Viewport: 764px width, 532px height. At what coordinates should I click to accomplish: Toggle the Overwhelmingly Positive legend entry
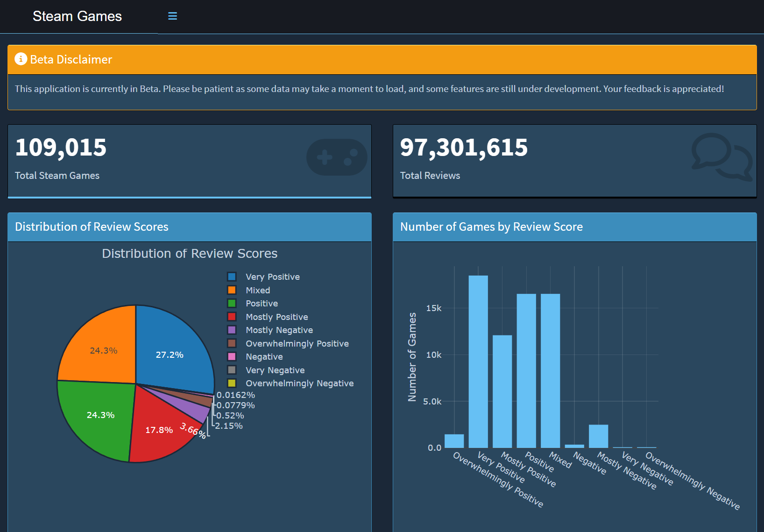coord(297,343)
